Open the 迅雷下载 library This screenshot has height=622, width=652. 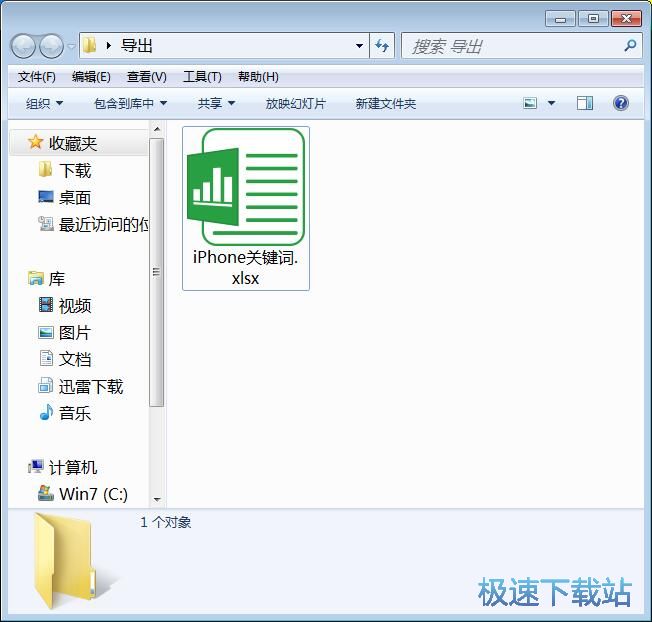point(91,387)
